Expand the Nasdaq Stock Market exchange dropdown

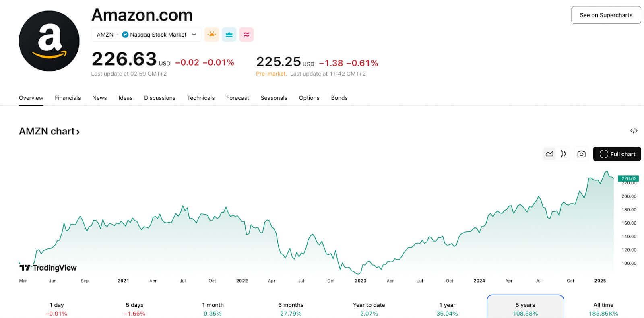tap(194, 35)
